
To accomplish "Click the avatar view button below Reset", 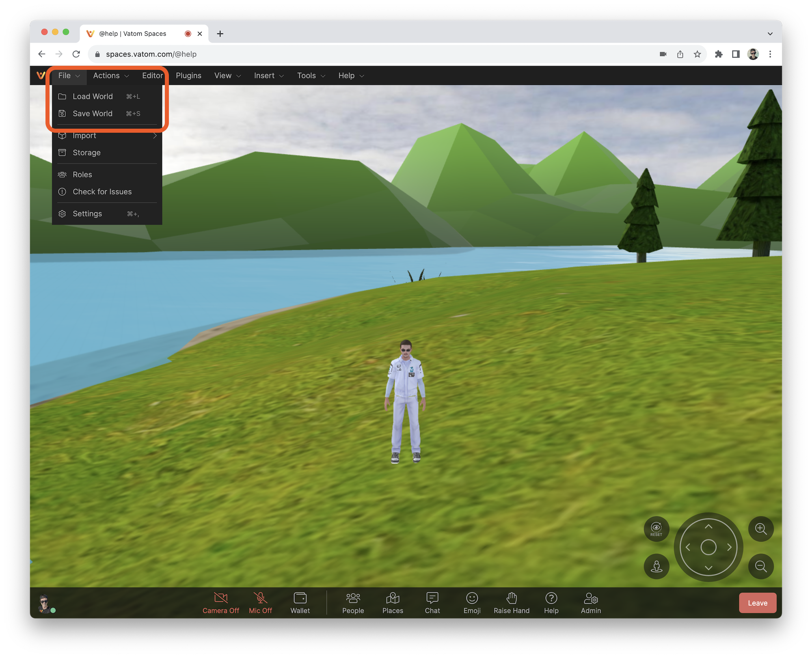I will pyautogui.click(x=657, y=567).
